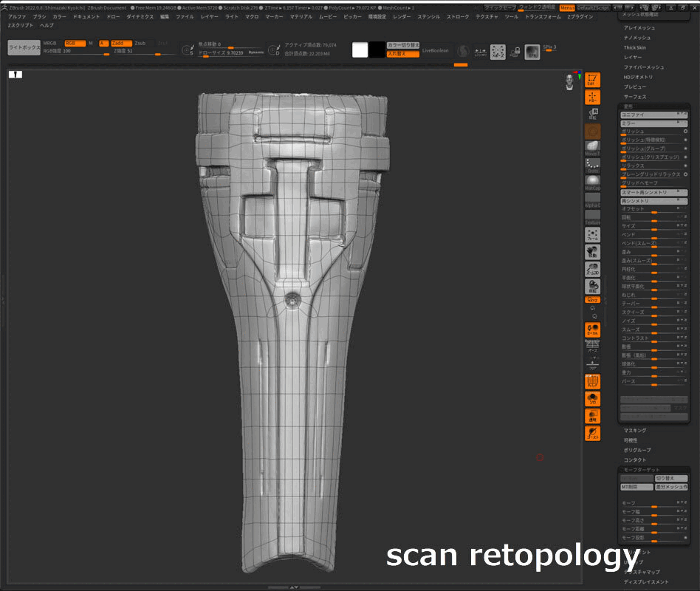Image resolution: width=700 pixels, height=591 pixels.
Task: Click the ユニファイ (Unify) button
Action: click(654, 115)
